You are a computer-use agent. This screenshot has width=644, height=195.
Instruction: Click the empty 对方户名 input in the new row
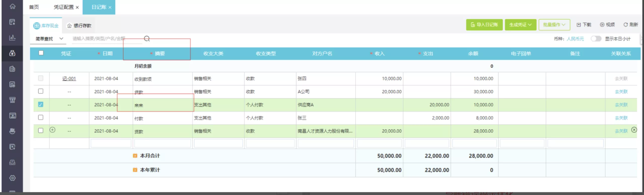click(x=326, y=143)
